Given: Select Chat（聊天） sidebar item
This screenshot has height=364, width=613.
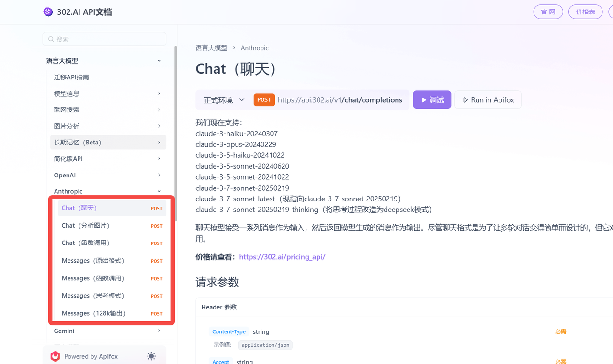Looking at the screenshot, I should click(x=112, y=208).
